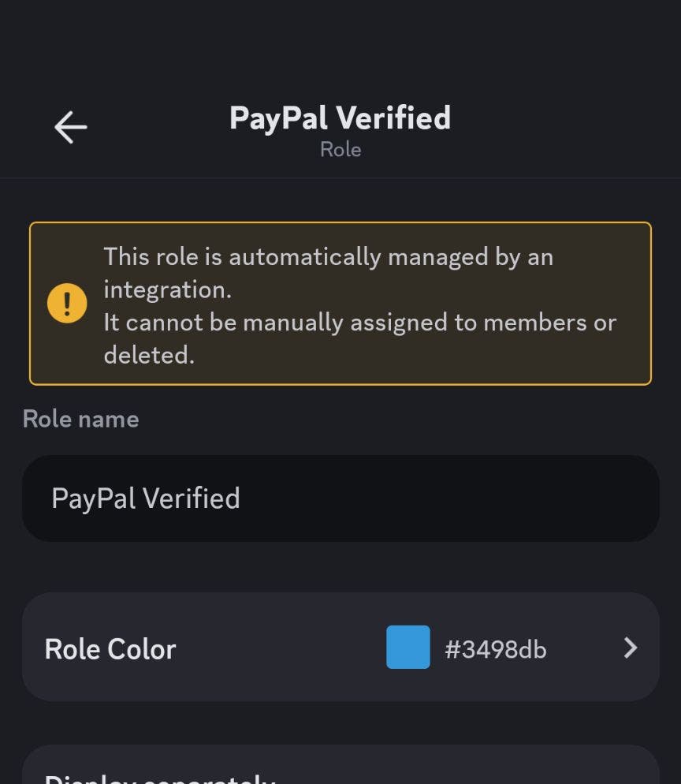Open the Role Color picker chevron
681x784 pixels.
tap(630, 648)
